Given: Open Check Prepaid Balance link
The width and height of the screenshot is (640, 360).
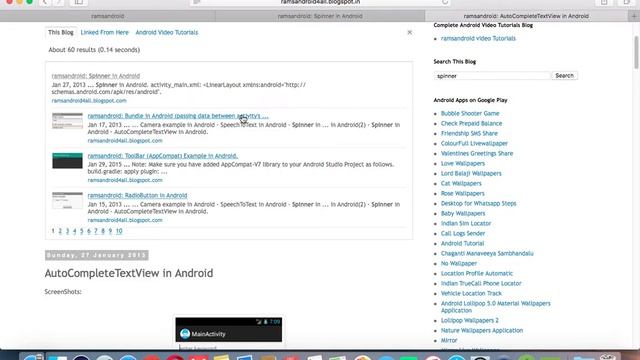Looking at the screenshot, I should [x=471, y=123].
